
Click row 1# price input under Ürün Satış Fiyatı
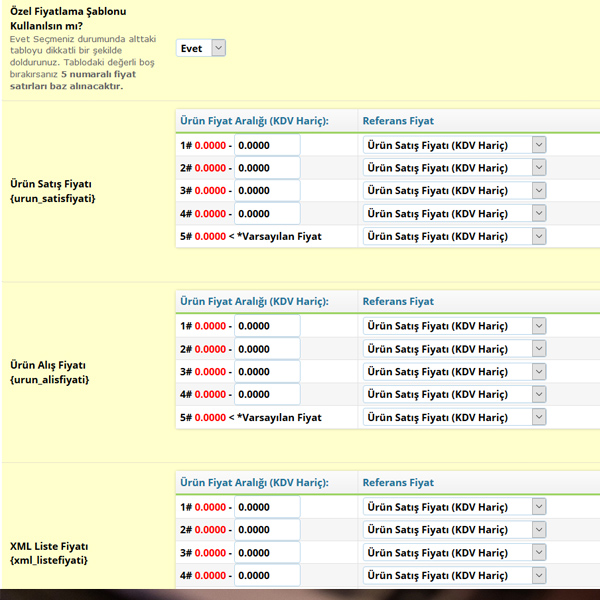click(267, 145)
